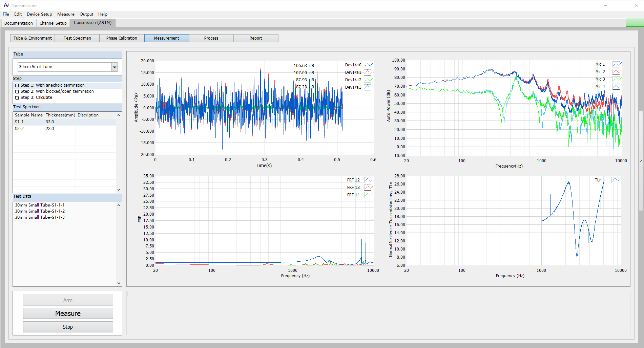
Task: Switch to the Phase Calibration tab
Action: pyautogui.click(x=122, y=38)
